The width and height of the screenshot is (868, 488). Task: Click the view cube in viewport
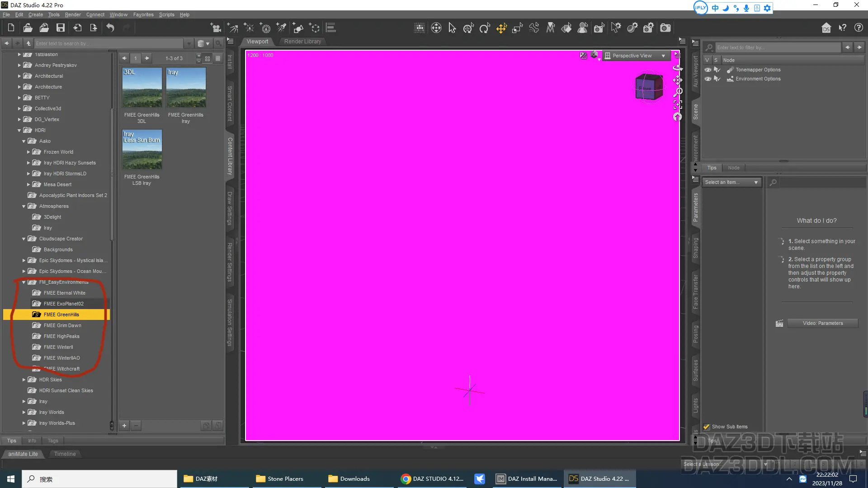[x=649, y=87]
